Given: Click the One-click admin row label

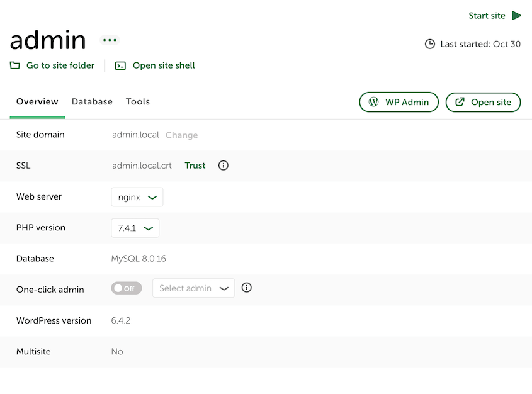Looking at the screenshot, I should click(x=50, y=290).
